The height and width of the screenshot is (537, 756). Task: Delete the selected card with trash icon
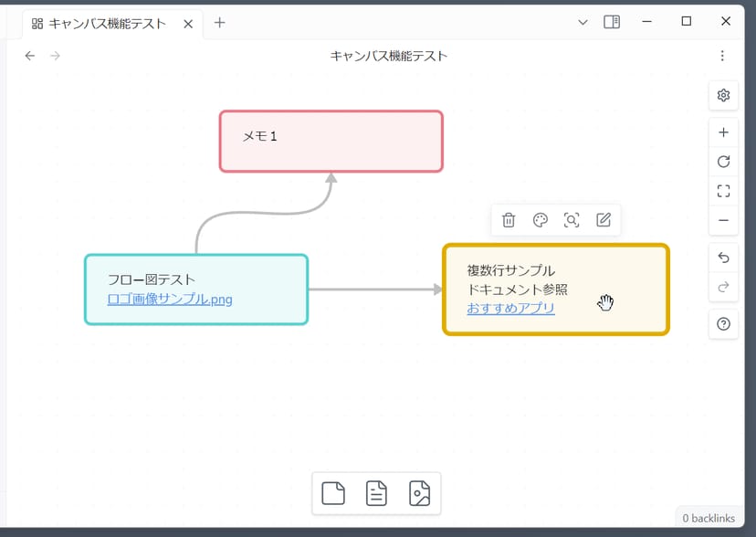coord(509,220)
